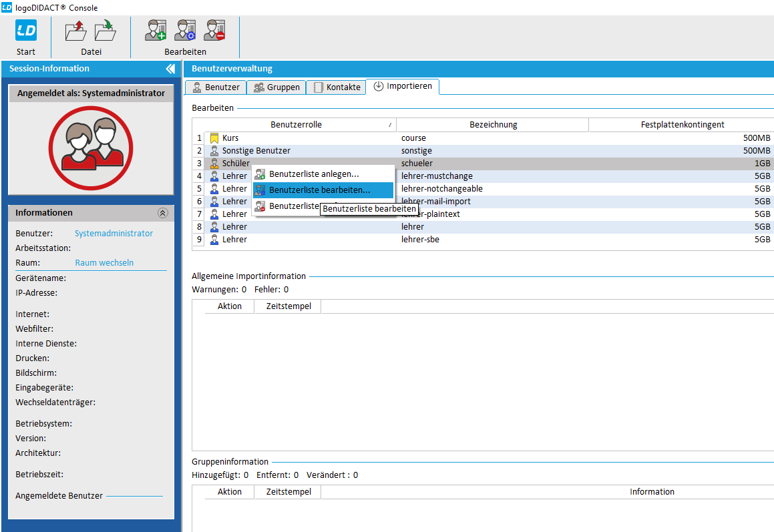Collapse the Informationen section
This screenshot has width=774, height=532.
point(162,213)
